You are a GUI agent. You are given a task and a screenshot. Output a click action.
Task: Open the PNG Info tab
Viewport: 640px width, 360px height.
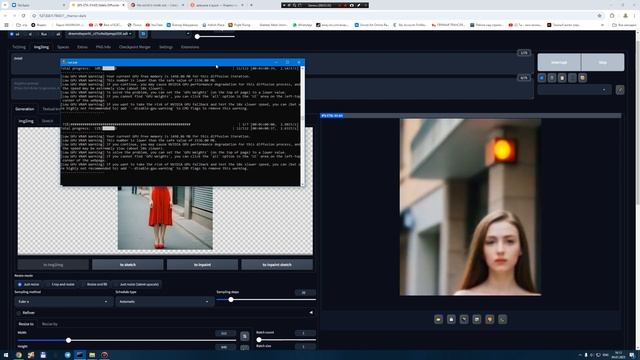click(103, 47)
